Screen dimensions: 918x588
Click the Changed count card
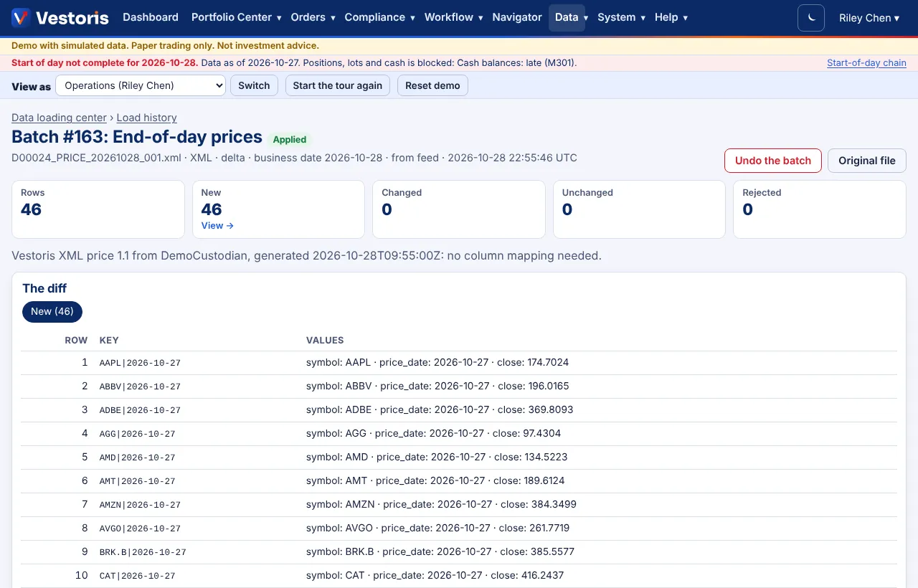tap(459, 209)
